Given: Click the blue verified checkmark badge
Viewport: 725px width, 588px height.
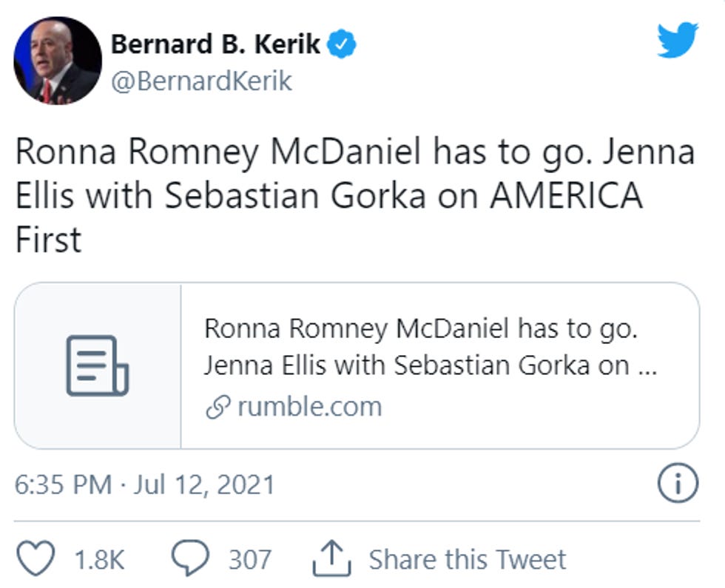Looking at the screenshot, I should [x=343, y=45].
